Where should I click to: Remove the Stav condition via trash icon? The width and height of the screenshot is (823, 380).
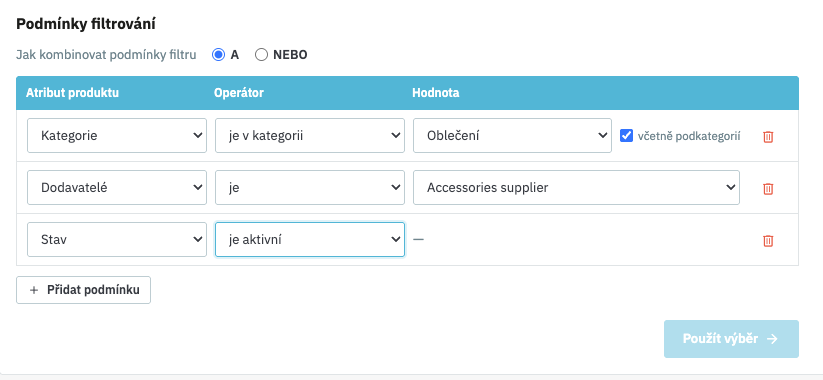coord(768,240)
